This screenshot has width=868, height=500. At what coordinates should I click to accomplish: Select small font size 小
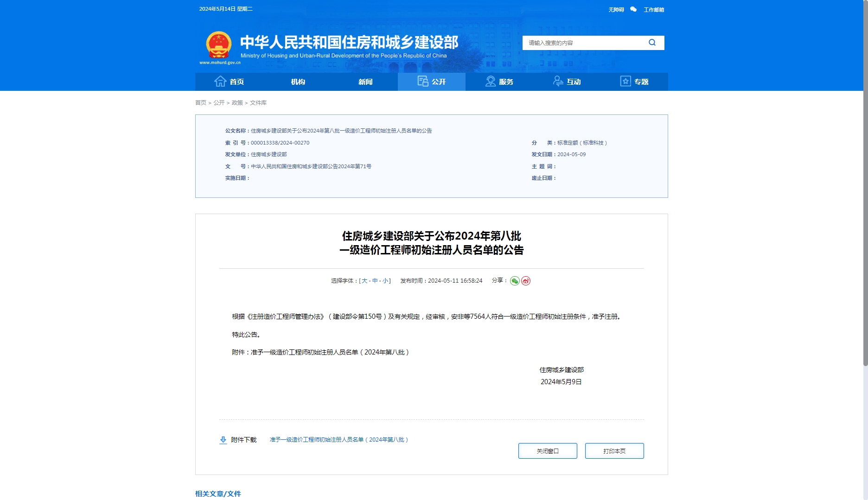click(x=385, y=281)
